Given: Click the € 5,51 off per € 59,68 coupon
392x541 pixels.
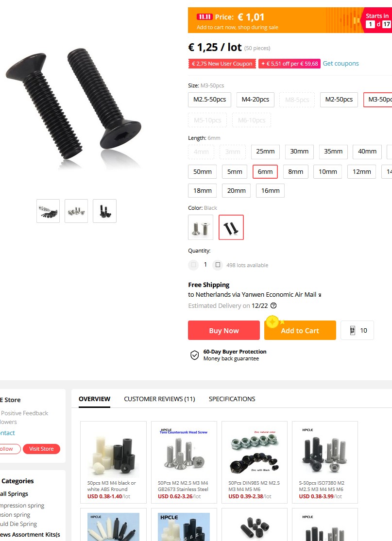Looking at the screenshot, I should point(290,64).
